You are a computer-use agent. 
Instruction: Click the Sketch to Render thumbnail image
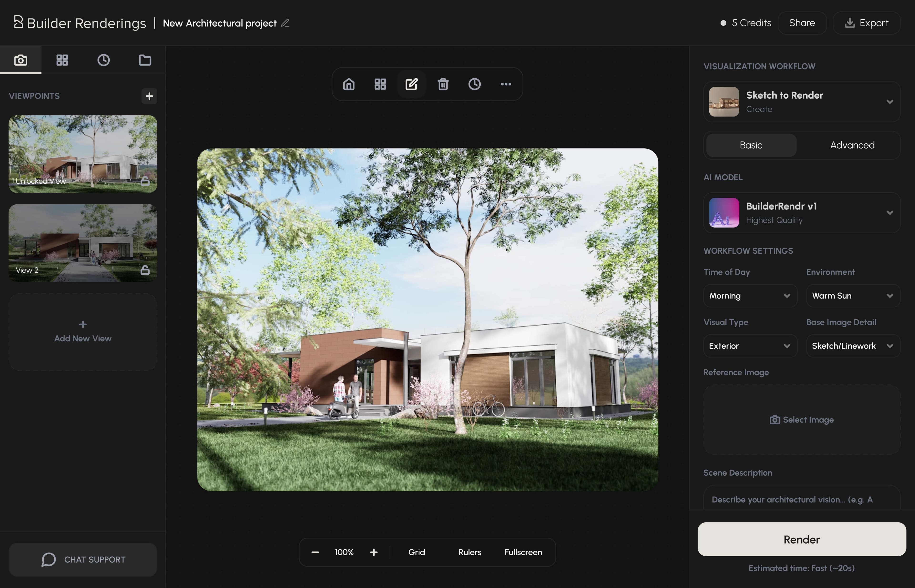pyautogui.click(x=724, y=101)
